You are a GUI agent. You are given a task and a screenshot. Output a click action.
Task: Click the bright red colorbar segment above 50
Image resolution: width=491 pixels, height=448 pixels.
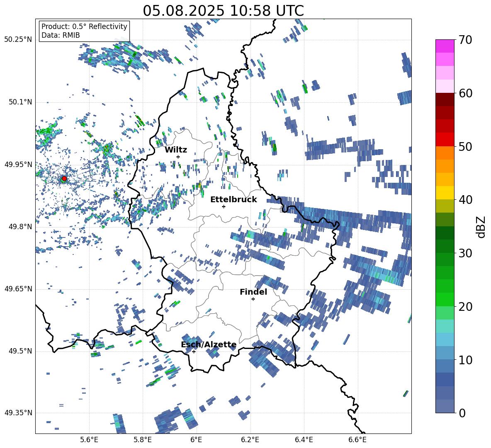tap(445, 140)
